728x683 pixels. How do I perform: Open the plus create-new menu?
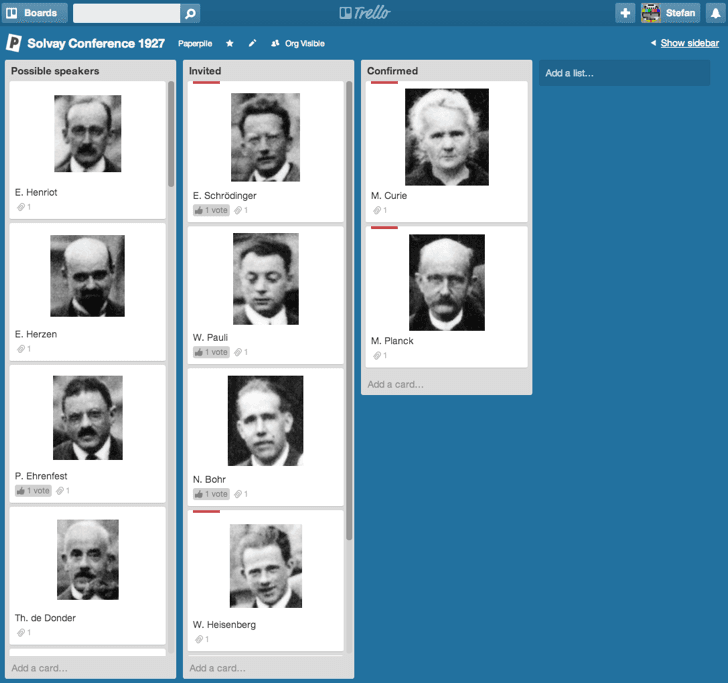[x=625, y=13]
